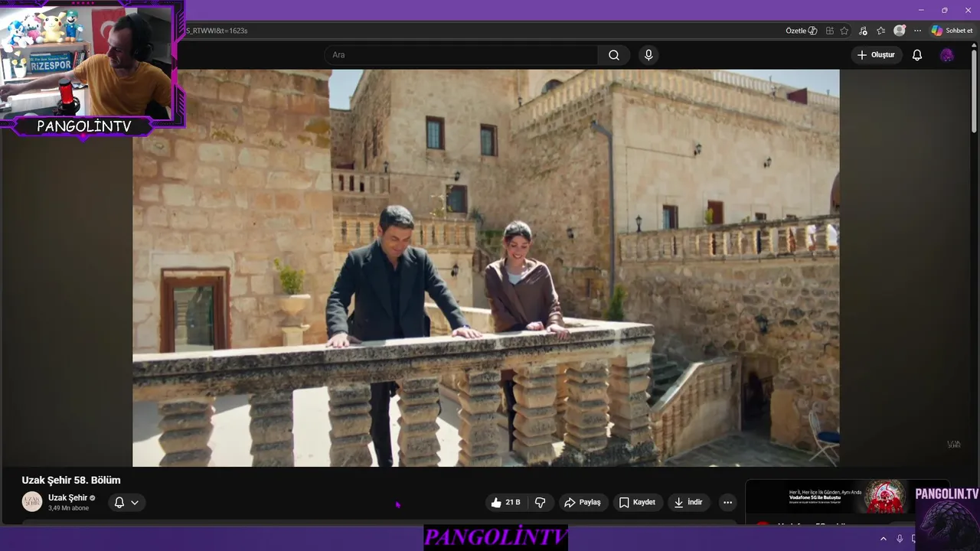Open Uzak Şehir channel avatar

32,502
